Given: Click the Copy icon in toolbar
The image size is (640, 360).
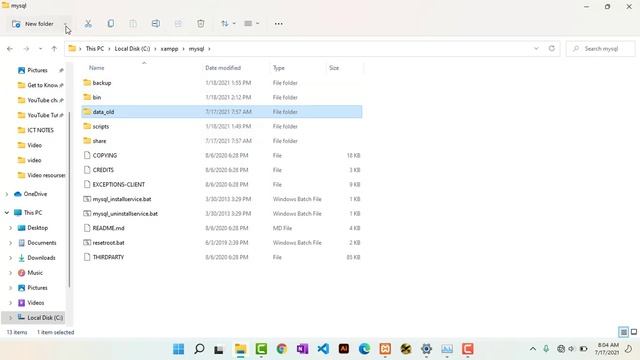Looking at the screenshot, I should point(111,24).
